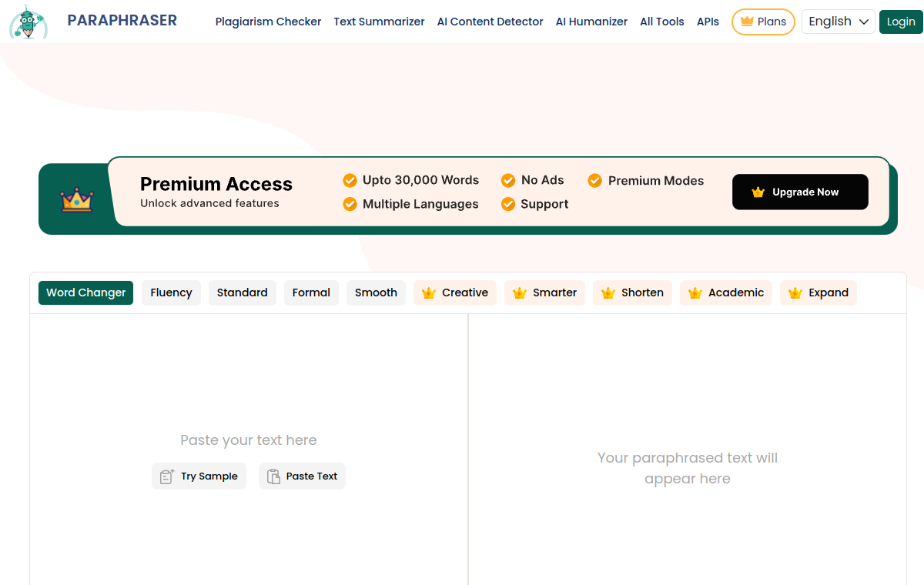Image resolution: width=924 pixels, height=585 pixels.
Task: Click the Support text in the banner
Action: 544,204
